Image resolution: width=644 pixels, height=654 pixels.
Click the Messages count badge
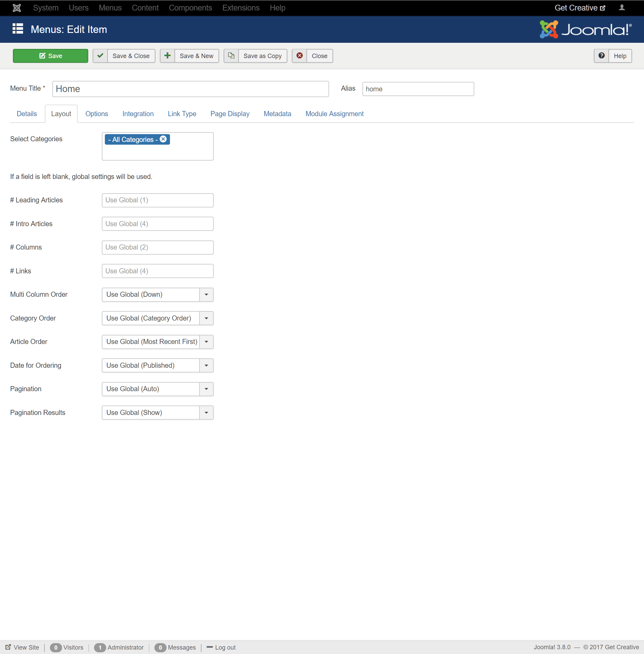point(160,648)
